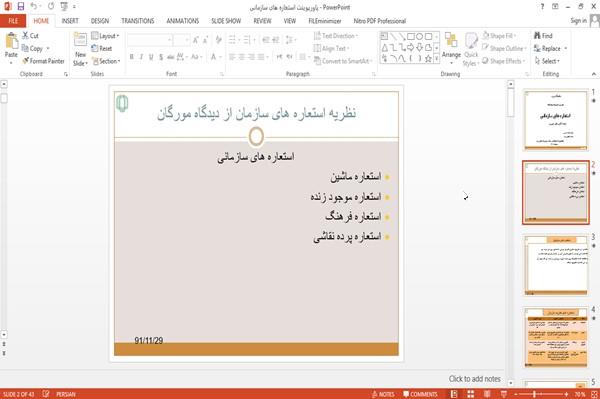Click the Save icon in quick access toolbar
The width and height of the screenshot is (600, 399).
click(x=21, y=6)
